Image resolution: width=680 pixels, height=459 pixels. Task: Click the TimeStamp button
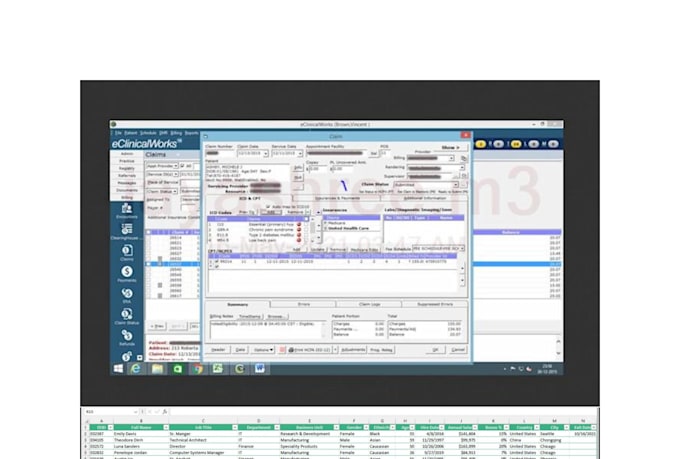tap(250, 316)
